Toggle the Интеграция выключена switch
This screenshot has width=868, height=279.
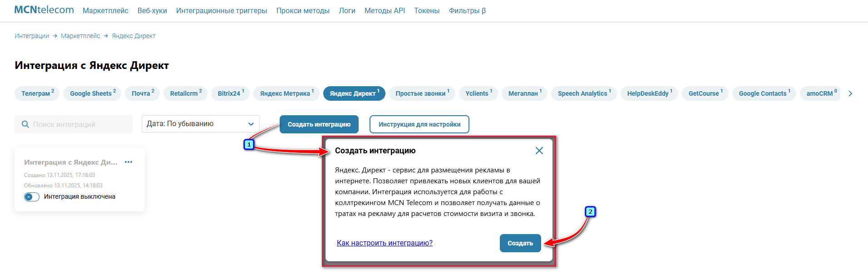(32, 197)
